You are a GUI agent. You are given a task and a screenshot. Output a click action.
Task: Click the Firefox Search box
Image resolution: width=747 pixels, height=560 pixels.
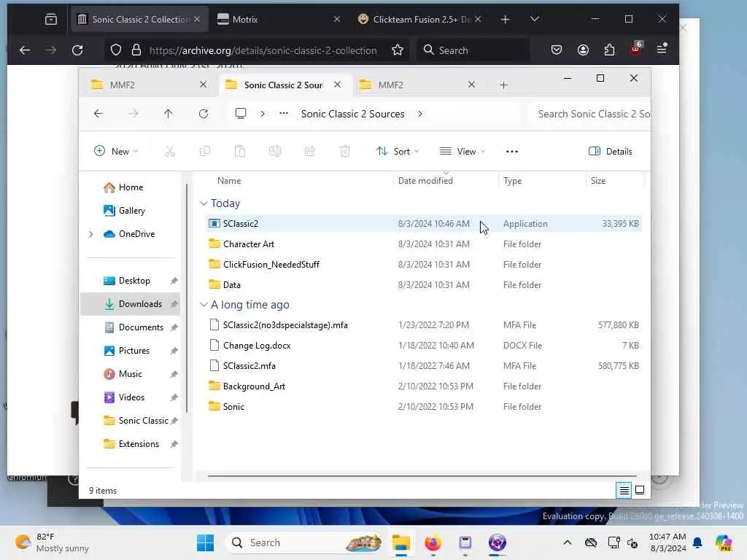click(x=473, y=50)
